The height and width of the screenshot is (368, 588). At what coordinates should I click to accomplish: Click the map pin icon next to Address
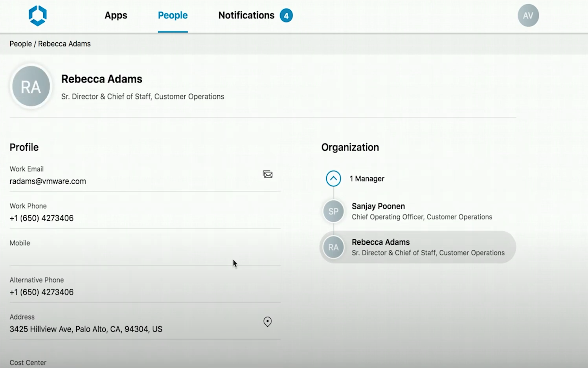[267, 322]
